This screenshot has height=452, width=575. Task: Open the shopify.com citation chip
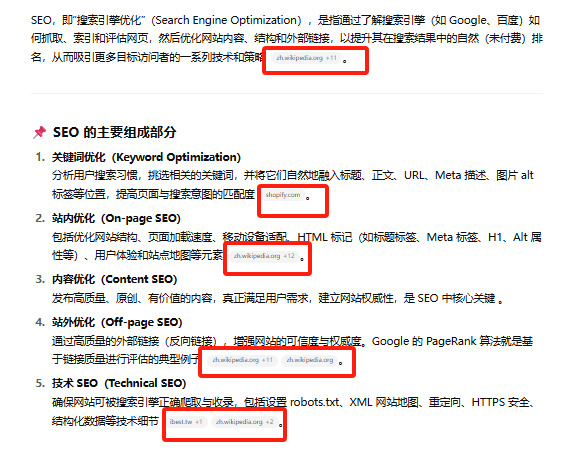coord(283,195)
